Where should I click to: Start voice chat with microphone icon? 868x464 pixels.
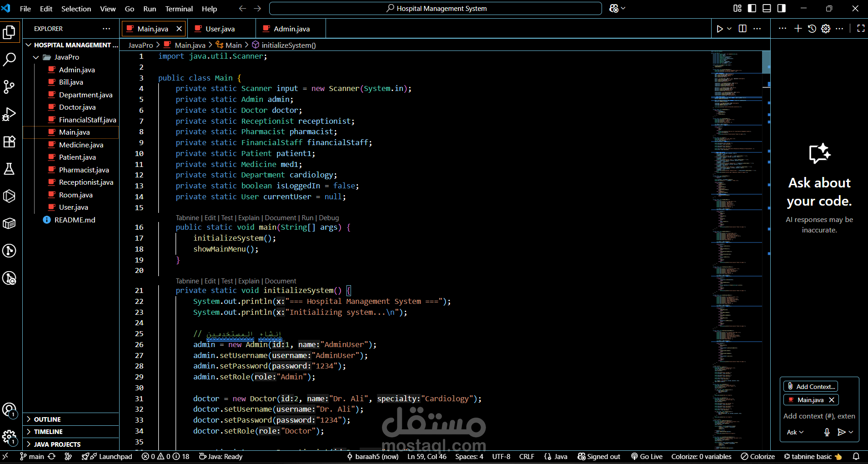827,432
